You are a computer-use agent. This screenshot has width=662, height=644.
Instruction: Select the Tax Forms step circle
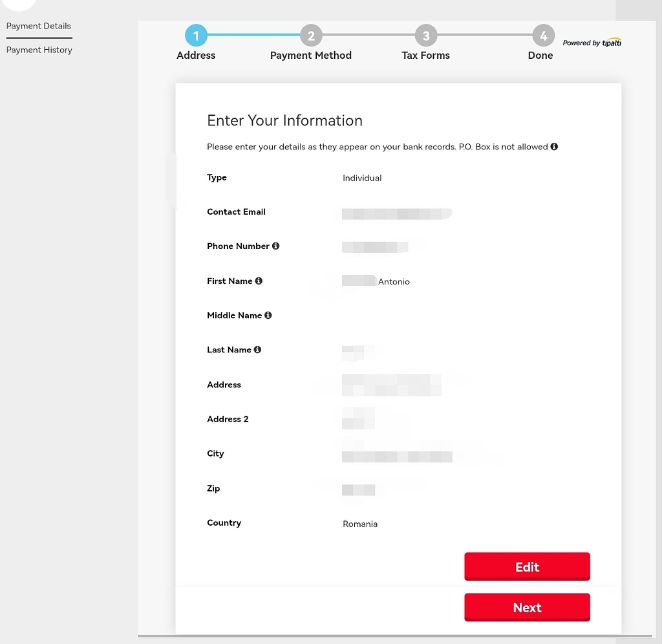coord(425,36)
